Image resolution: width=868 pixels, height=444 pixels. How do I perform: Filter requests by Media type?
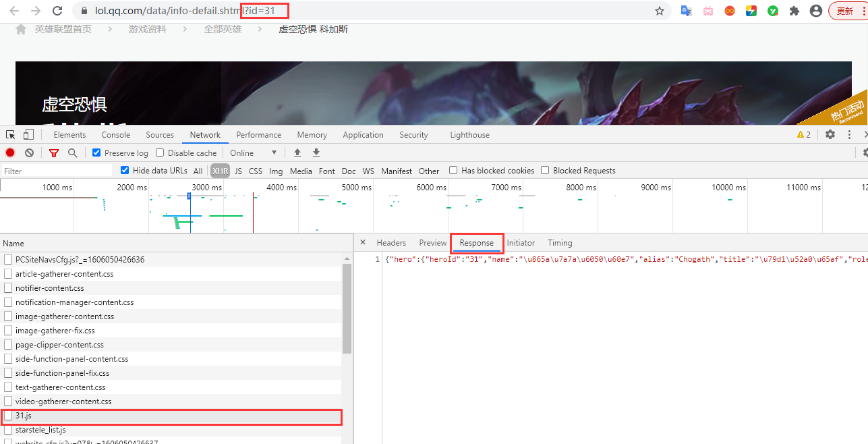(x=301, y=171)
